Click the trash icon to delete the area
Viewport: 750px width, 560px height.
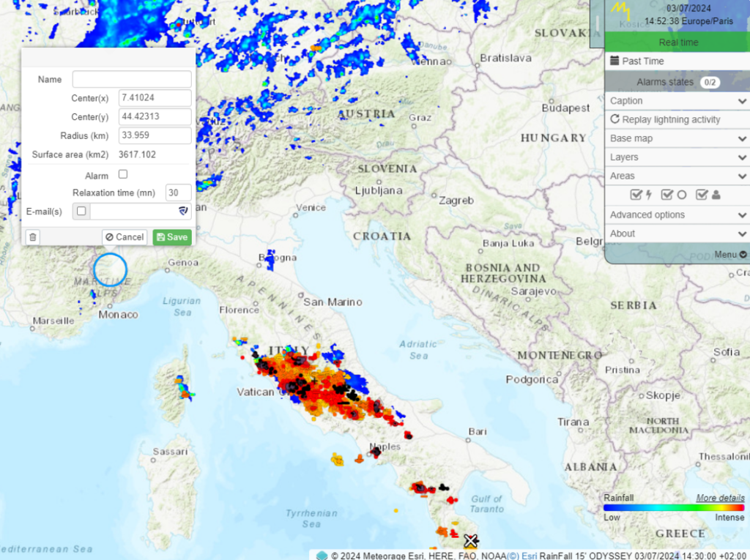click(x=33, y=236)
